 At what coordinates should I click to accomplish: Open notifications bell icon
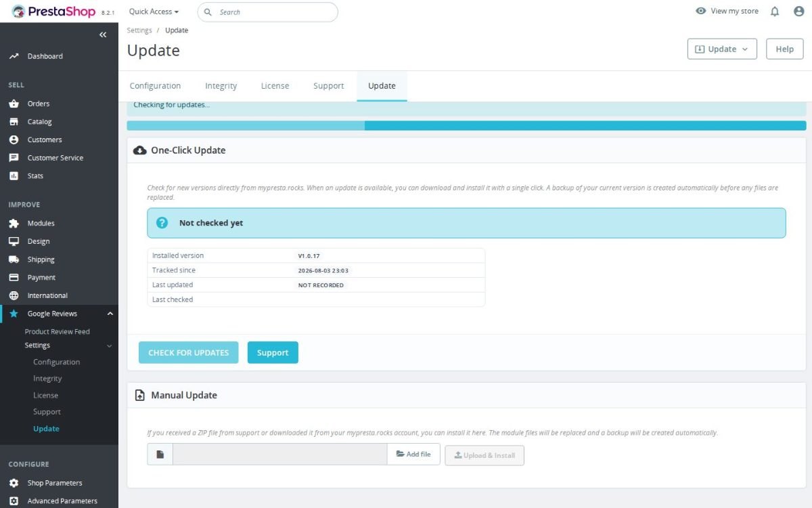(x=775, y=12)
